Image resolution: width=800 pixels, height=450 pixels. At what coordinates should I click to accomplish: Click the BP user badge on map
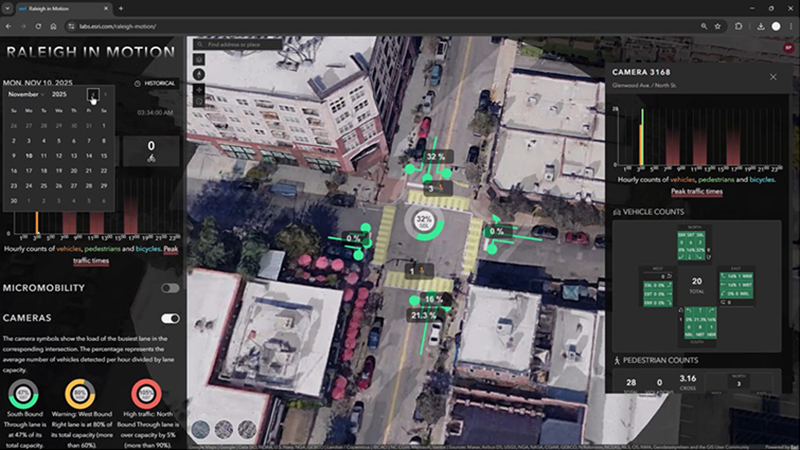click(788, 47)
